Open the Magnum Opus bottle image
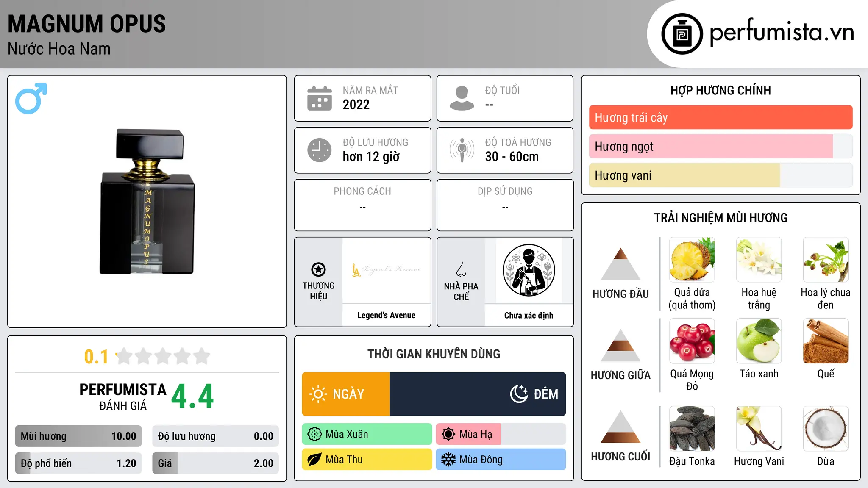 coord(147,202)
